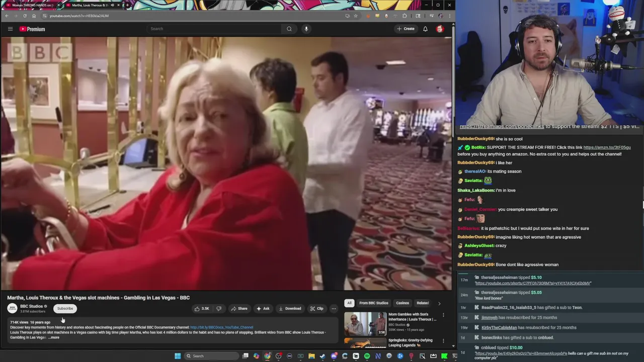
Task: Open BBC Studios channel avatar
Action: (x=12, y=308)
